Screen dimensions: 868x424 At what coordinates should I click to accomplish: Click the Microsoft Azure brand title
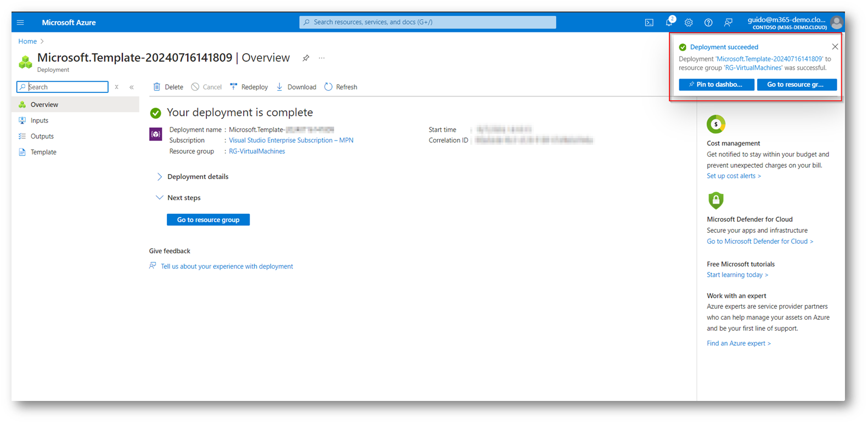[x=69, y=23]
